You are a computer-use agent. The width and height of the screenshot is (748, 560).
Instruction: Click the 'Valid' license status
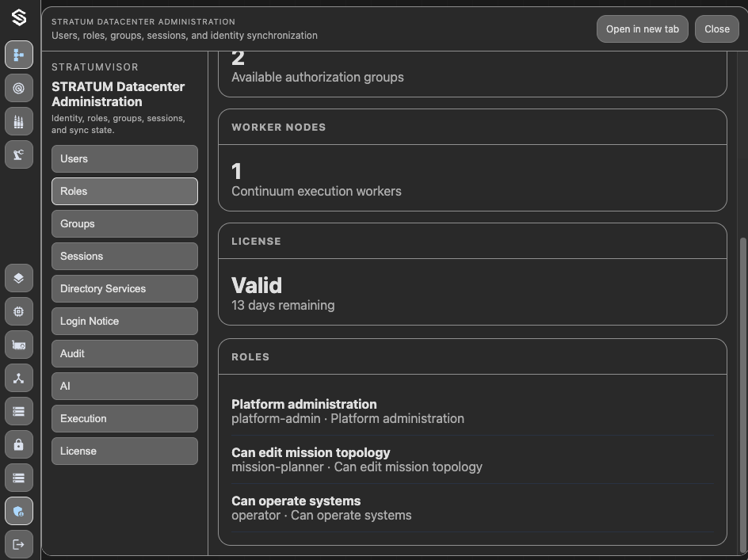pos(257,286)
